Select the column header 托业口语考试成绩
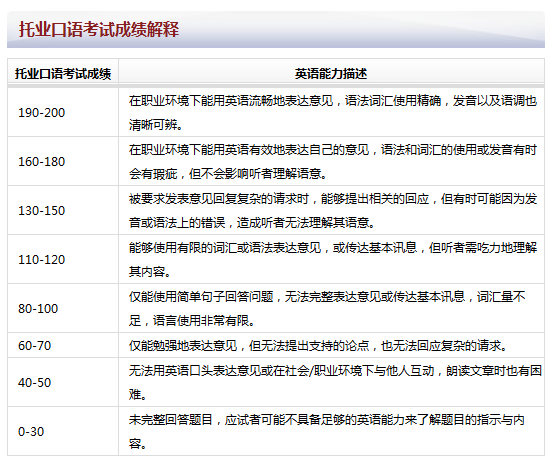The width and height of the screenshot is (555, 470). 63,74
